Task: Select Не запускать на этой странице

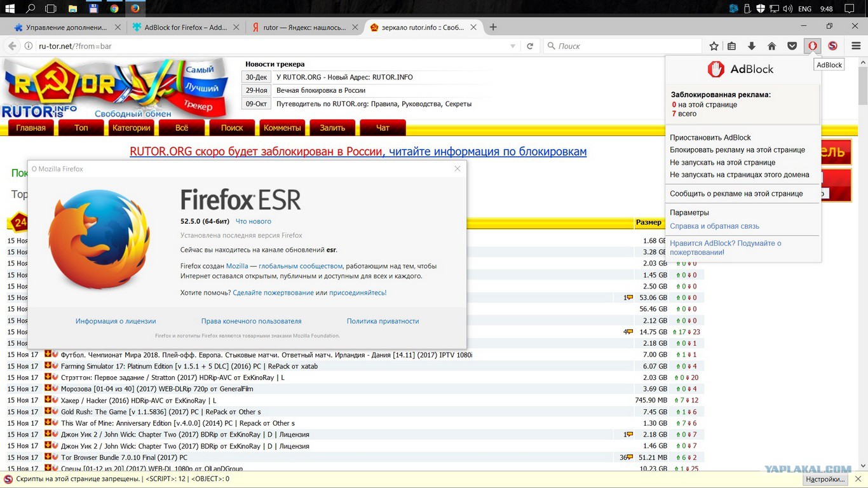Action: [722, 162]
